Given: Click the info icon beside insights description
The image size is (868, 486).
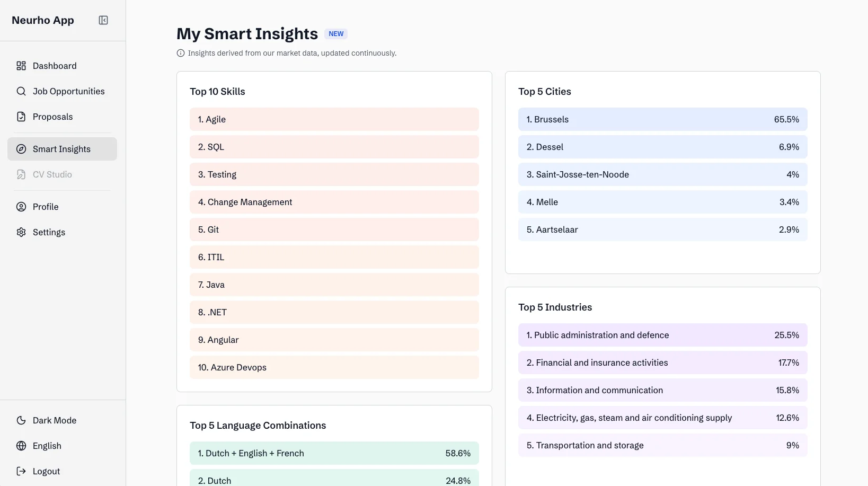Looking at the screenshot, I should tap(181, 53).
